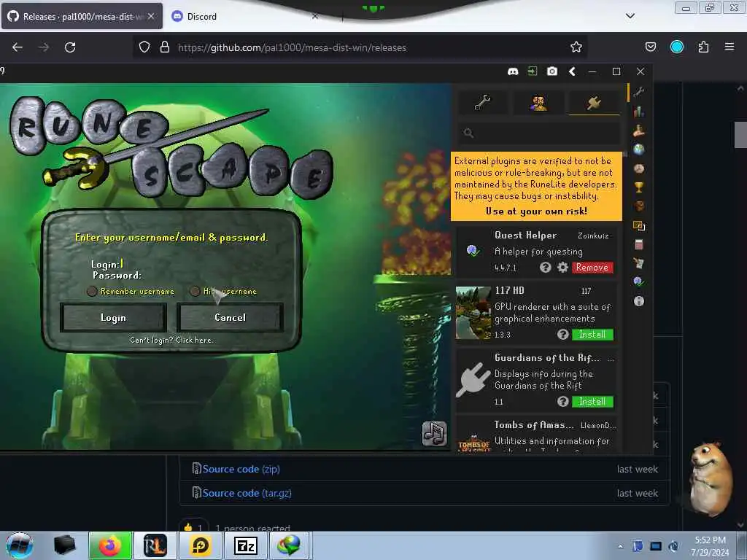
Task: Open the Firefox list all tabs dropdown arrow
Action: pos(630,16)
